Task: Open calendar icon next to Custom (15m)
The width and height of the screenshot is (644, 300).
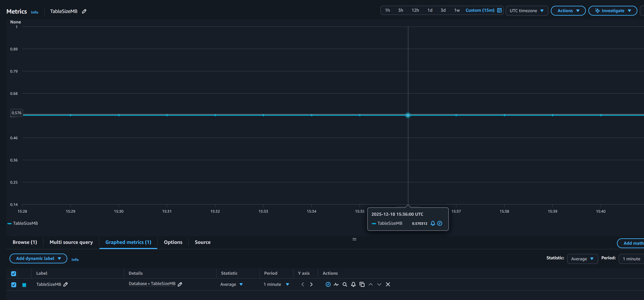Action: point(499,10)
